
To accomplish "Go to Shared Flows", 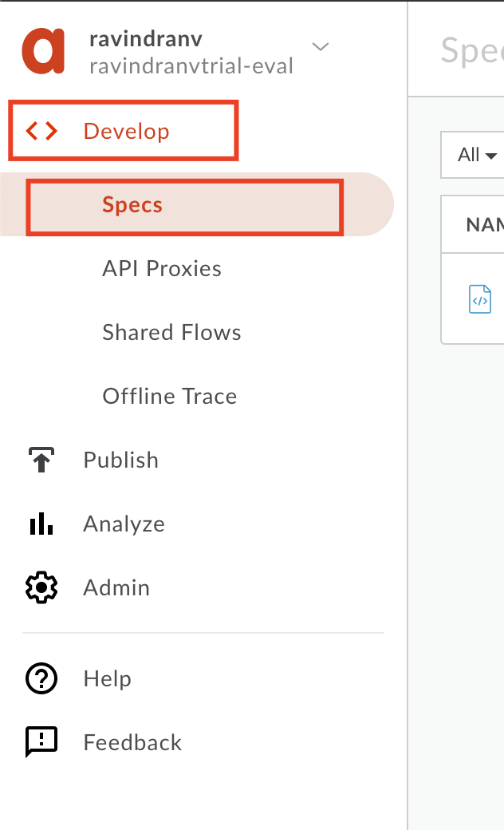I will (x=172, y=333).
